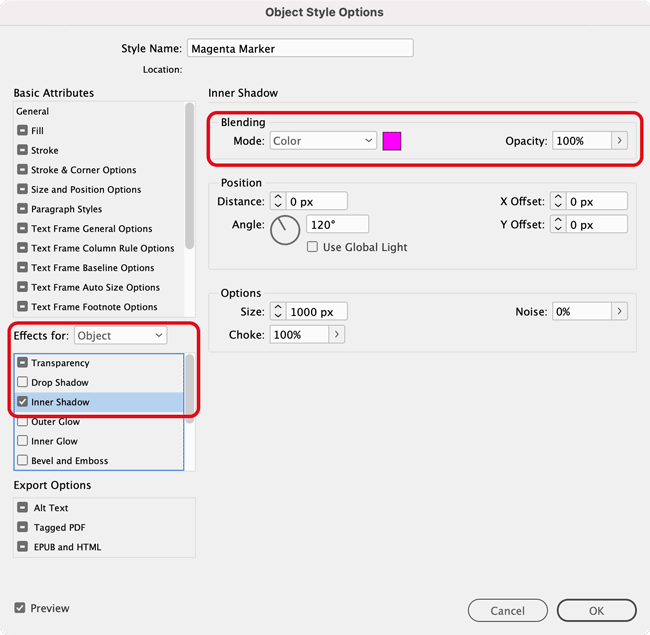Image resolution: width=650 pixels, height=635 pixels.
Task: Open the Opacity slider arrow
Action: coord(619,141)
